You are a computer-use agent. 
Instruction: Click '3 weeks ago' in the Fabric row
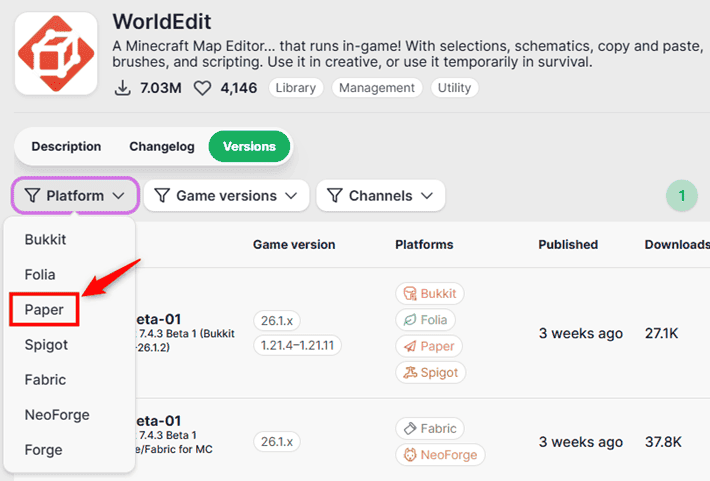[x=580, y=442]
